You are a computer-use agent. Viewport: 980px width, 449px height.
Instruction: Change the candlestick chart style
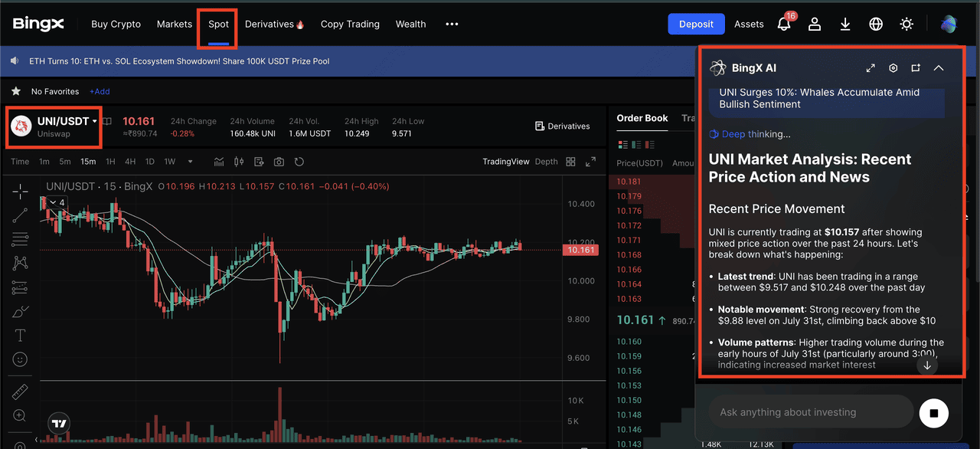[239, 162]
